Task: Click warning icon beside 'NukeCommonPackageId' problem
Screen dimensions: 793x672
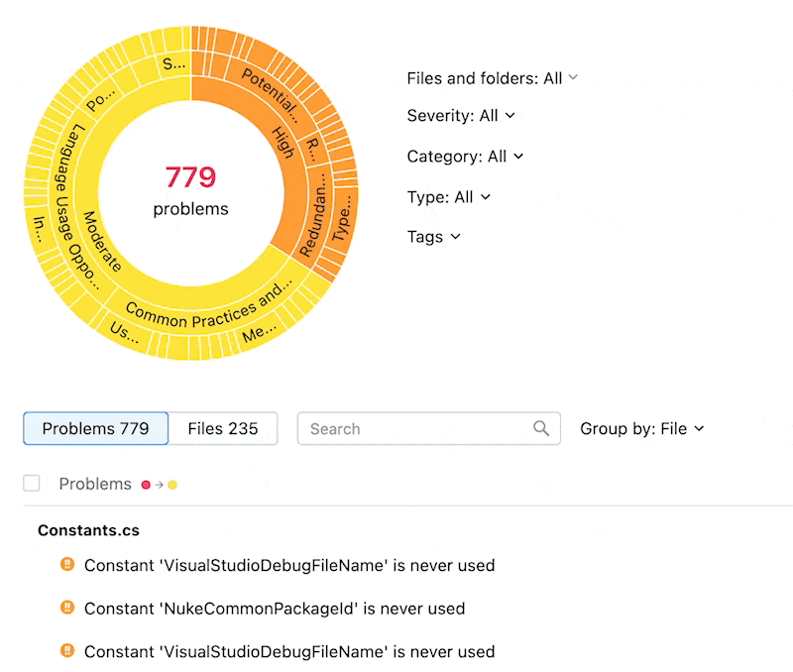Action: click(x=67, y=607)
